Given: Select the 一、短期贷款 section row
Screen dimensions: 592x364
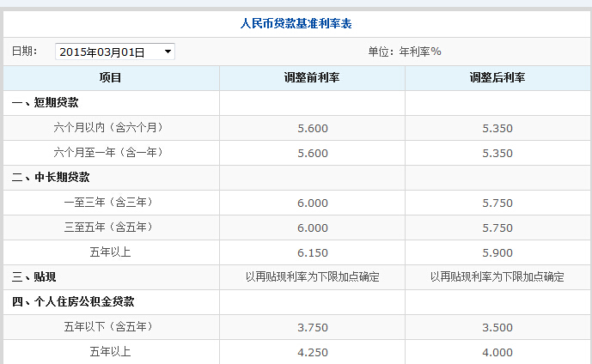Looking at the screenshot, I should click(x=46, y=103).
